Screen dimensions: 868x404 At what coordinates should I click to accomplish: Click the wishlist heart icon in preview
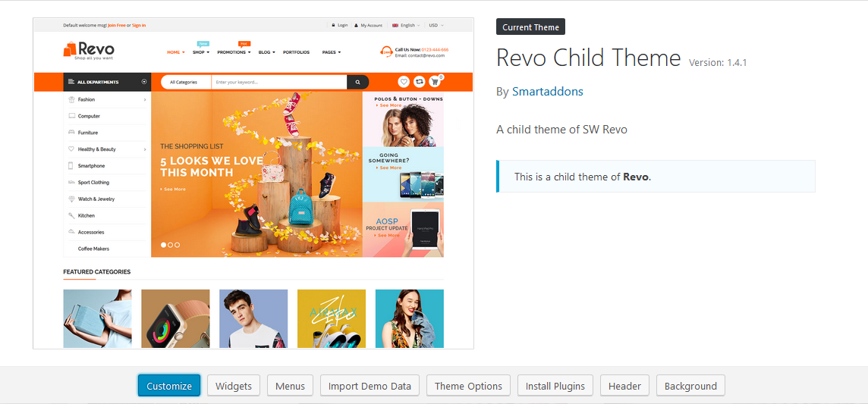tap(404, 82)
